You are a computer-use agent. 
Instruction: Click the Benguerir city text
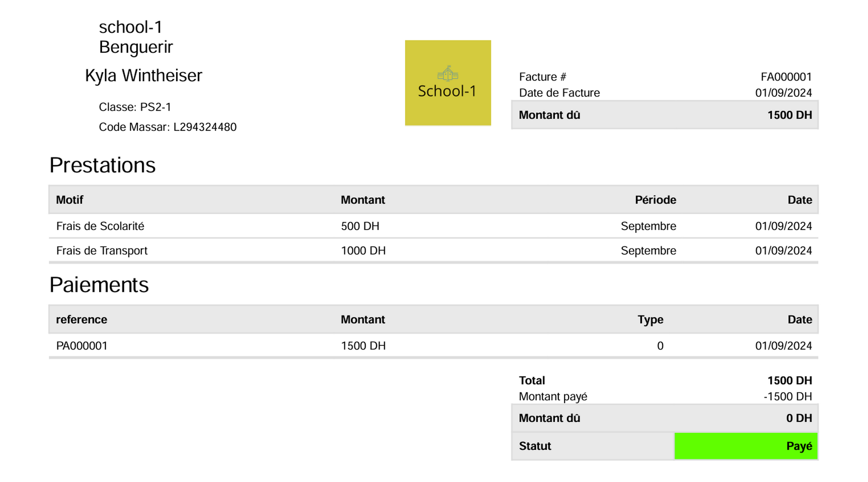tap(136, 47)
